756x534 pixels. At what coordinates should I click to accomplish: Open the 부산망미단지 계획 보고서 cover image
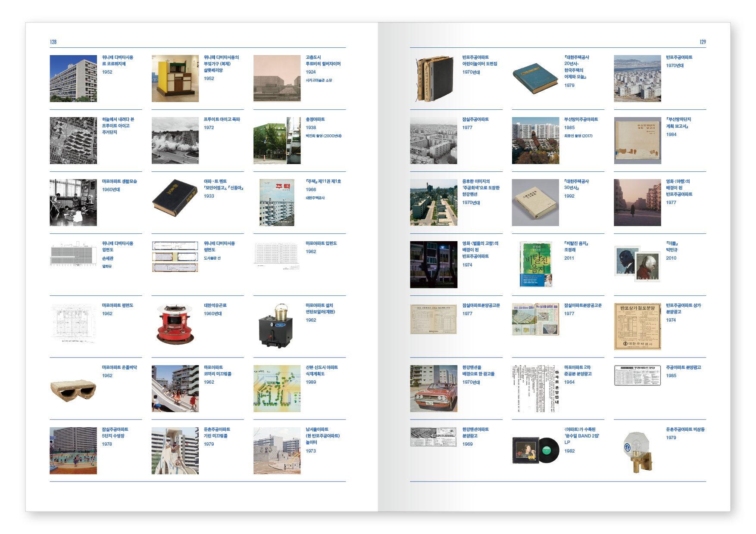click(637, 140)
